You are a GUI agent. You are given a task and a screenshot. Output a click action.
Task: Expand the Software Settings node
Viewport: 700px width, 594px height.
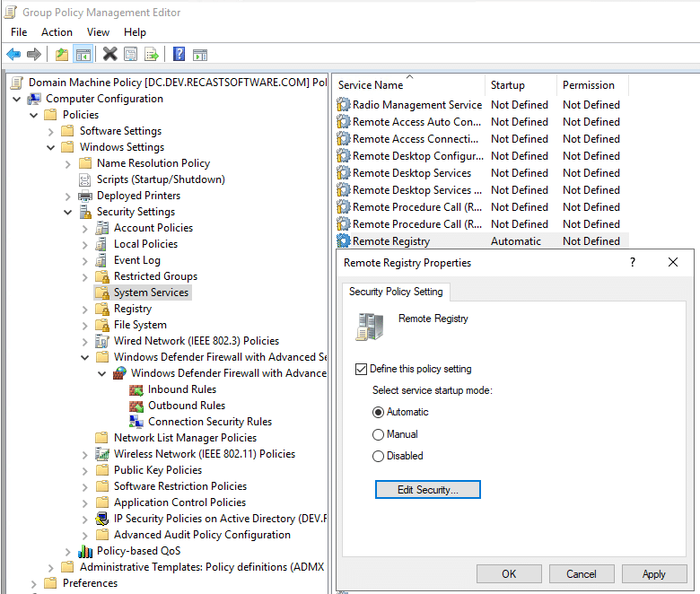pyautogui.click(x=51, y=131)
